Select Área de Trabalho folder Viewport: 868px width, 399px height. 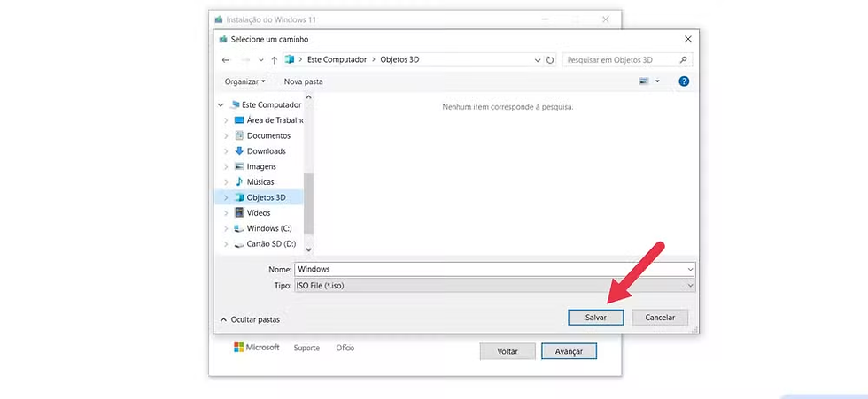coord(275,120)
